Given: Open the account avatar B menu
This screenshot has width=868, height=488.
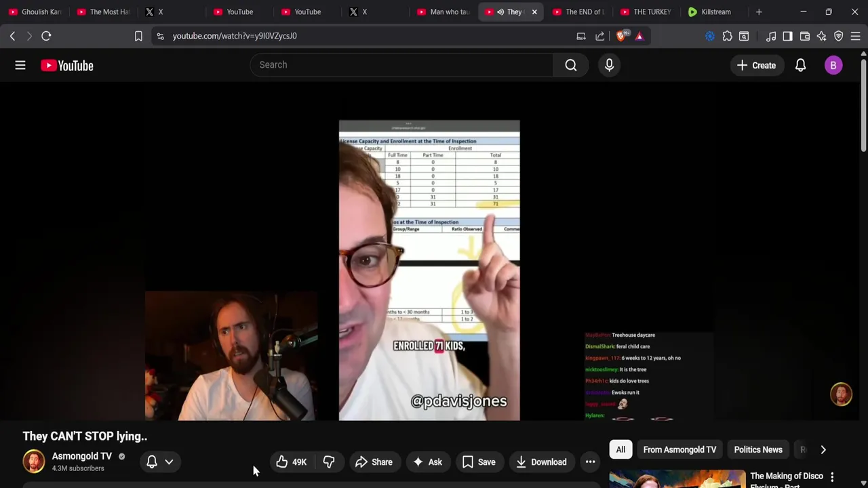Looking at the screenshot, I should coord(833,65).
